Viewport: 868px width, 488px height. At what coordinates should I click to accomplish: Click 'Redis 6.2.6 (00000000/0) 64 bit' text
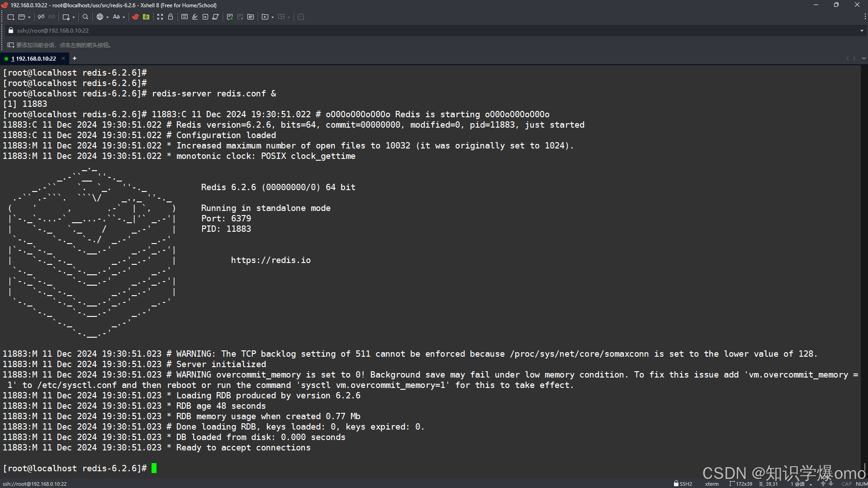278,187
